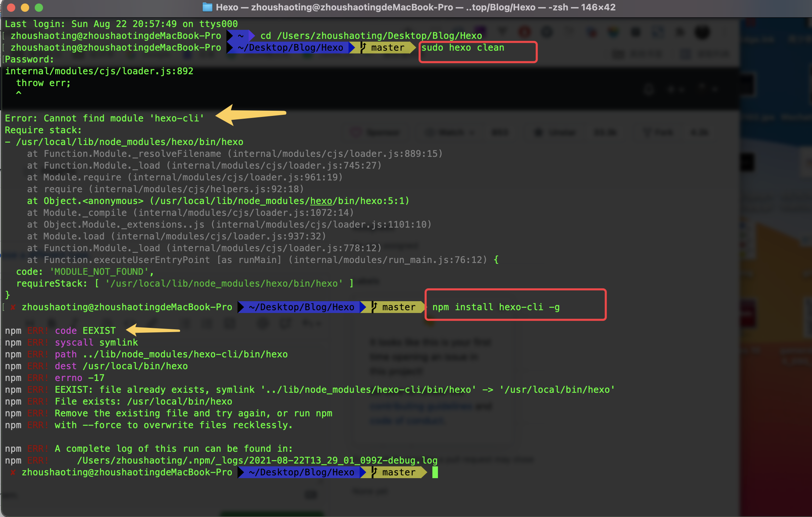
Task: Toggle the repository star with the Unstar button
Action: [x=555, y=132]
